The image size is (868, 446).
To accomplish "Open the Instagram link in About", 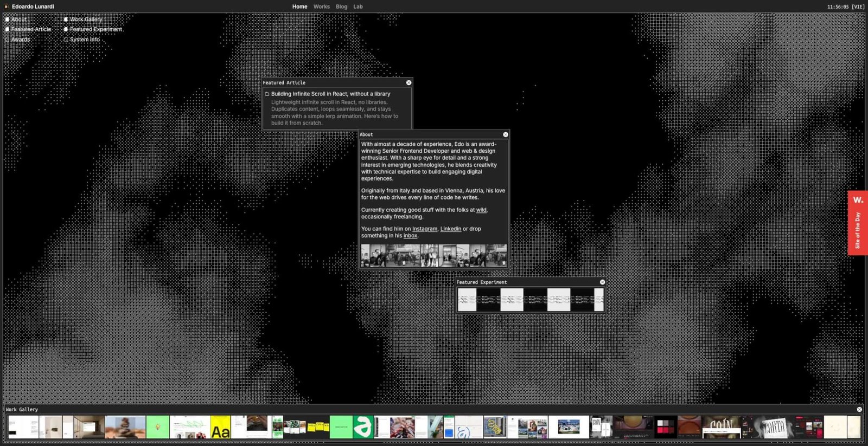I will pos(424,229).
